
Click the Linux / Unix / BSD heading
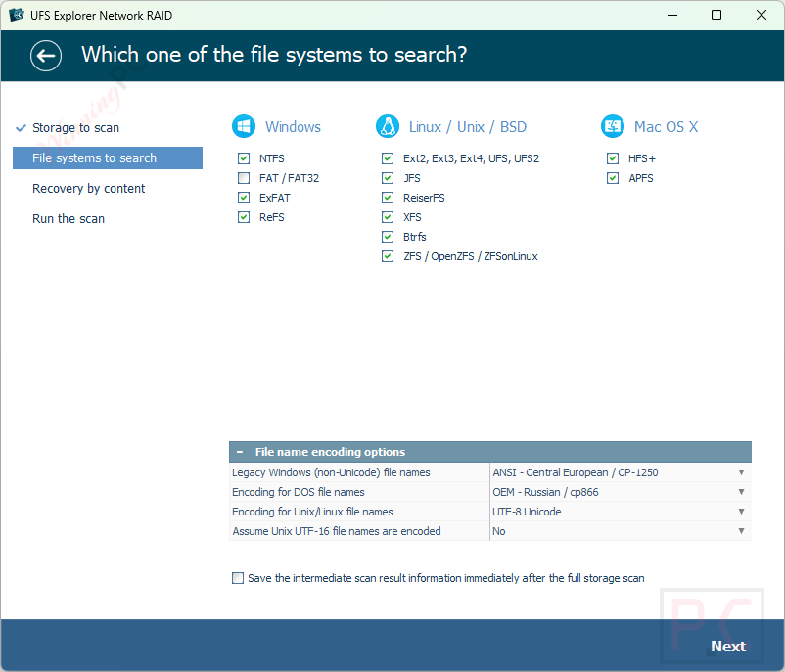pos(468,127)
